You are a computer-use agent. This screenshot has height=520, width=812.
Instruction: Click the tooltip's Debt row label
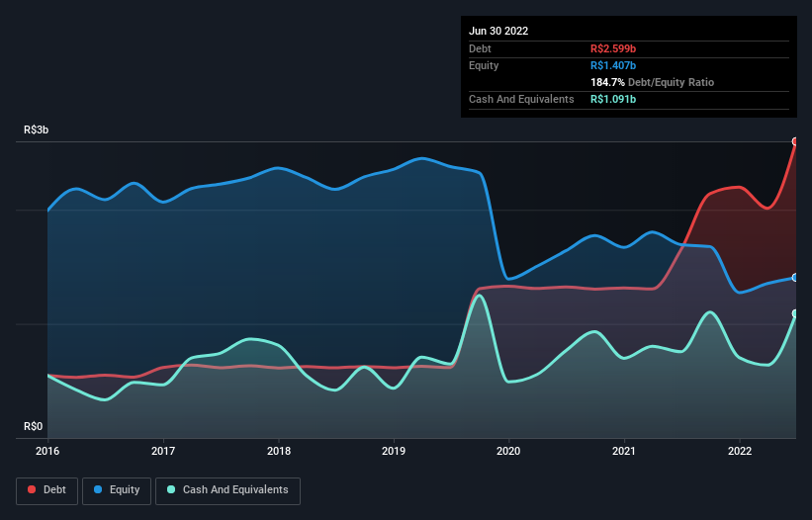pyautogui.click(x=480, y=48)
